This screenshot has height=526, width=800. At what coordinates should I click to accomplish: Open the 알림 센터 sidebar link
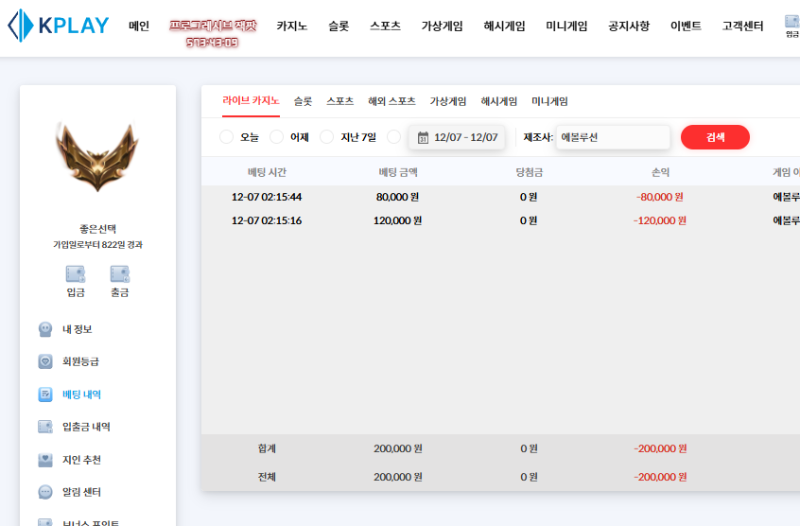(x=82, y=492)
